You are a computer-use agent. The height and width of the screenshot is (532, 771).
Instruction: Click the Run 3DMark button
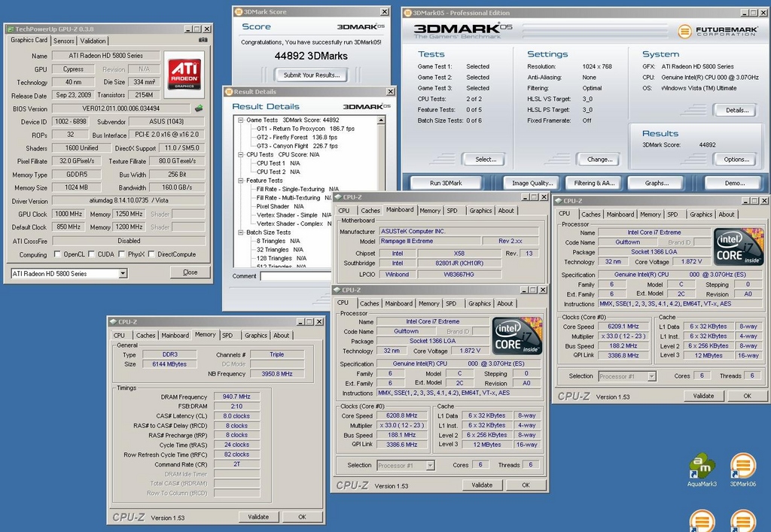446,184
